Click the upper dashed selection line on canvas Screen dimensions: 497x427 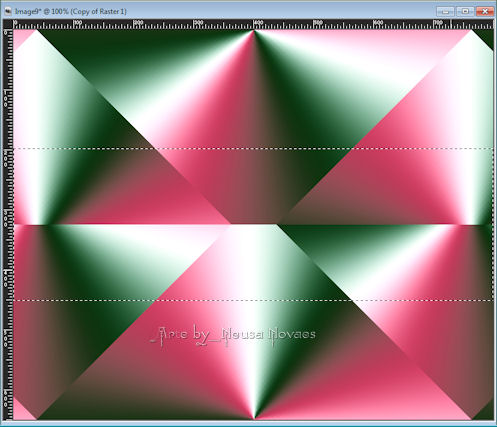coord(253,149)
